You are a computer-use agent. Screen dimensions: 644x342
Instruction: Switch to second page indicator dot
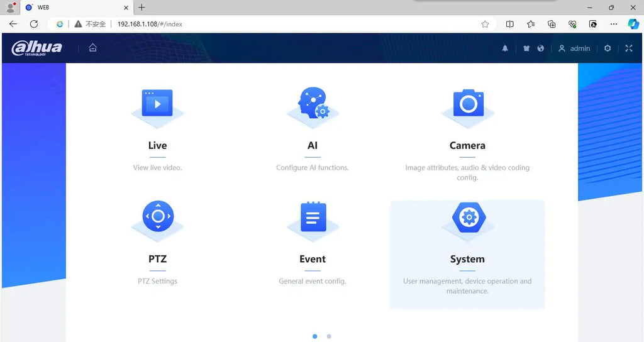click(329, 336)
